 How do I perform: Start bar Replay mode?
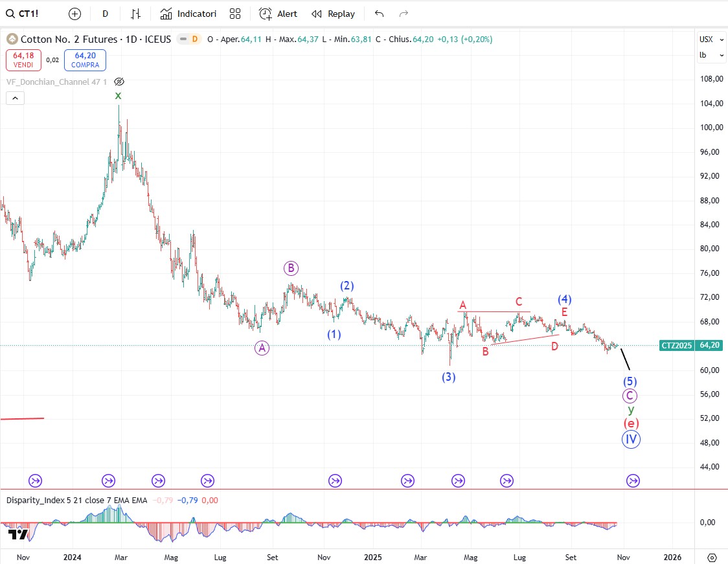pos(333,14)
